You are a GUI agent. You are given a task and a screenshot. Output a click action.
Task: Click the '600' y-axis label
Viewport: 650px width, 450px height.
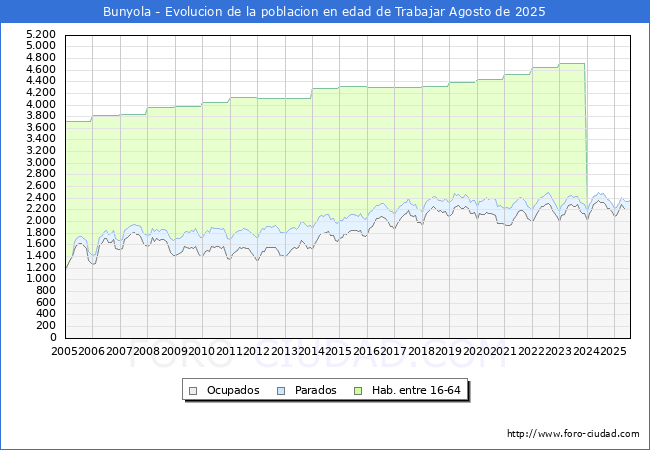pos(46,302)
